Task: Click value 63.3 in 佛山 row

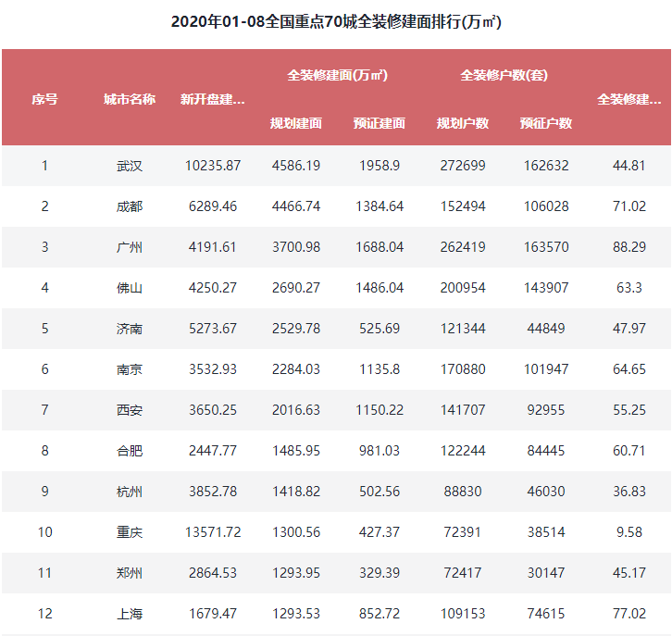Action: 629,288
